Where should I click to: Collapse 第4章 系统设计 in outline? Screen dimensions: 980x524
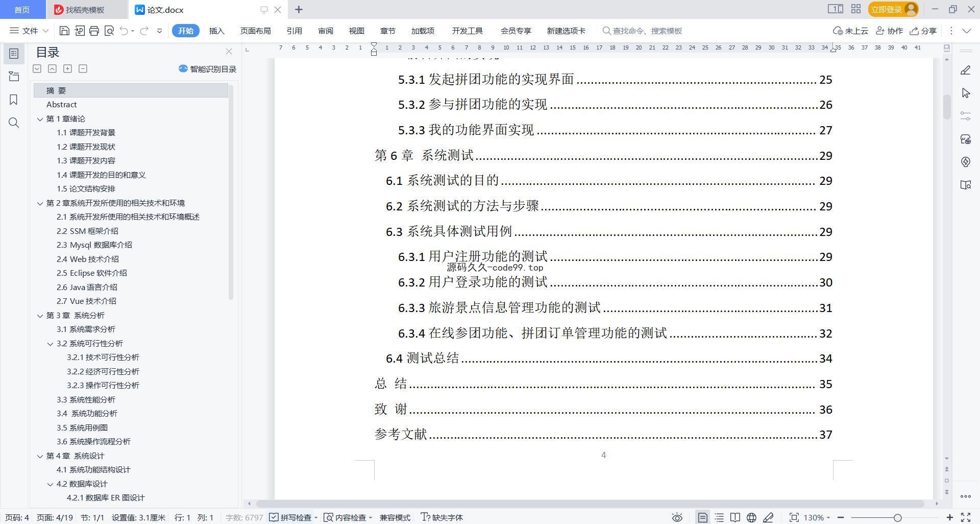click(40, 456)
